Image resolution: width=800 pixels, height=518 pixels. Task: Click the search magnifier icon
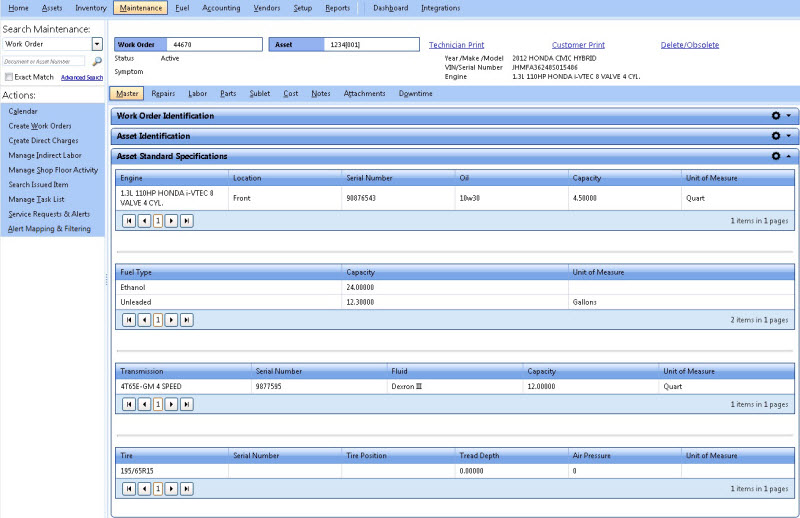point(97,61)
